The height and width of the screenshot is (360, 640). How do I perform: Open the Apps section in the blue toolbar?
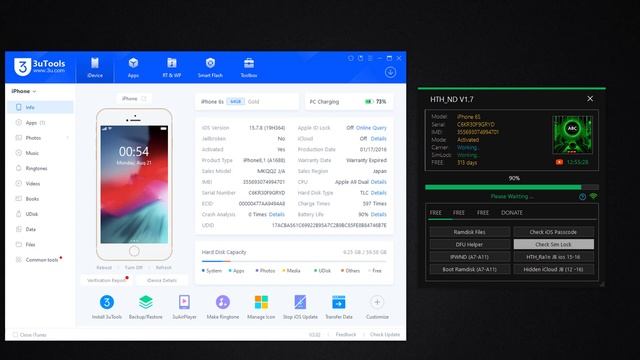133,67
